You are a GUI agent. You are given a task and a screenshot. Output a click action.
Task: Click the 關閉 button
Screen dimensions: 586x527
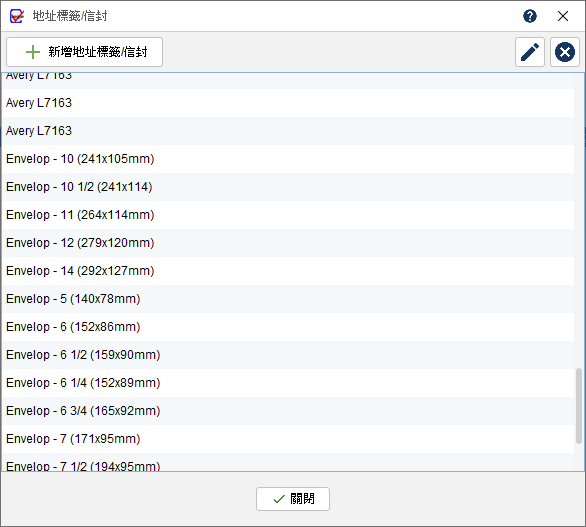pos(293,499)
